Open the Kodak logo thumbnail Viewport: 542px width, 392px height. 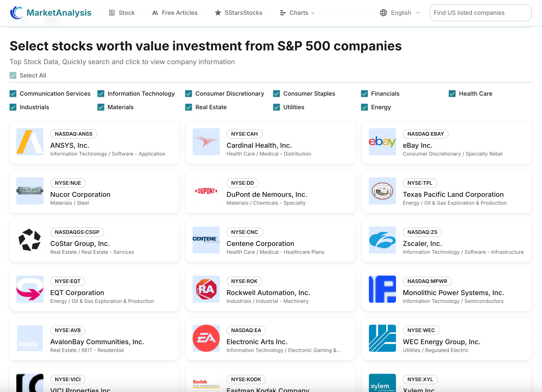tap(206, 383)
